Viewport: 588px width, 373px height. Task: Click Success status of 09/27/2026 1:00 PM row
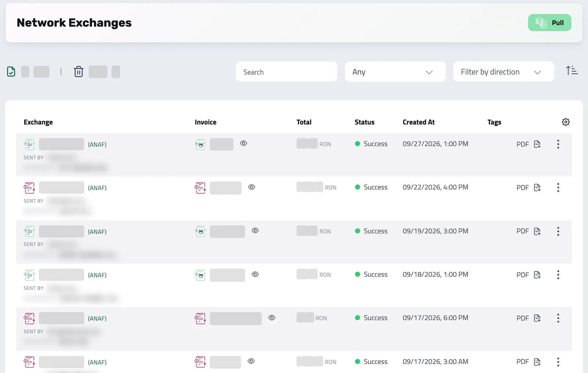(x=371, y=144)
